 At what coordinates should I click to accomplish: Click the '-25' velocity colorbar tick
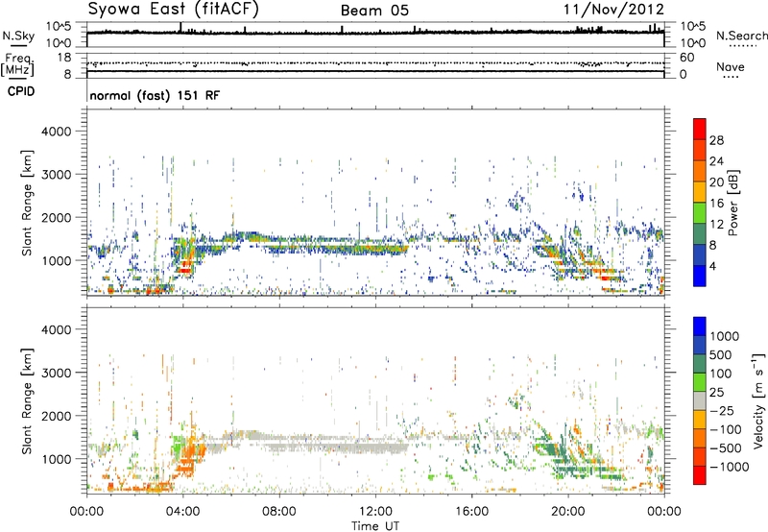(x=721, y=410)
